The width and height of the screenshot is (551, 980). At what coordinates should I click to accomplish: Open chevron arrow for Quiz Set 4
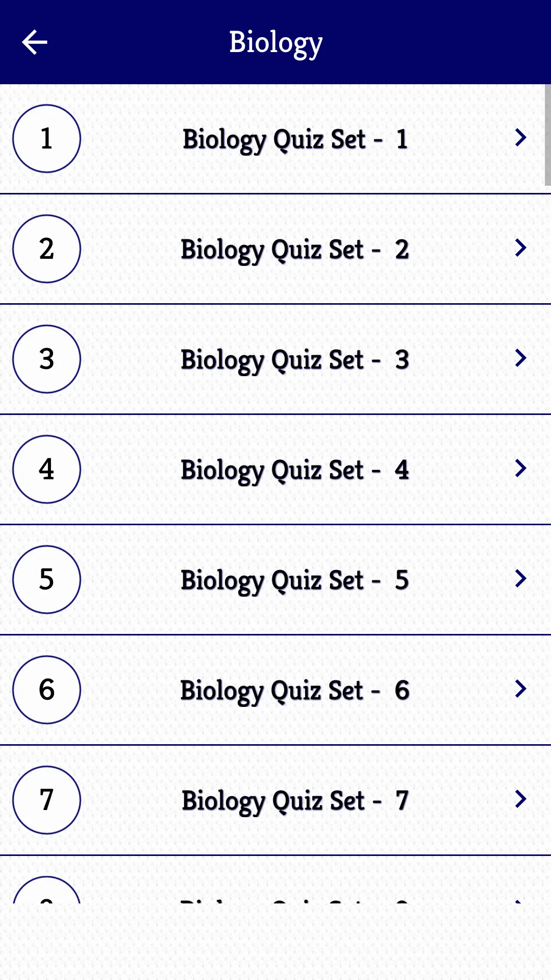(520, 468)
